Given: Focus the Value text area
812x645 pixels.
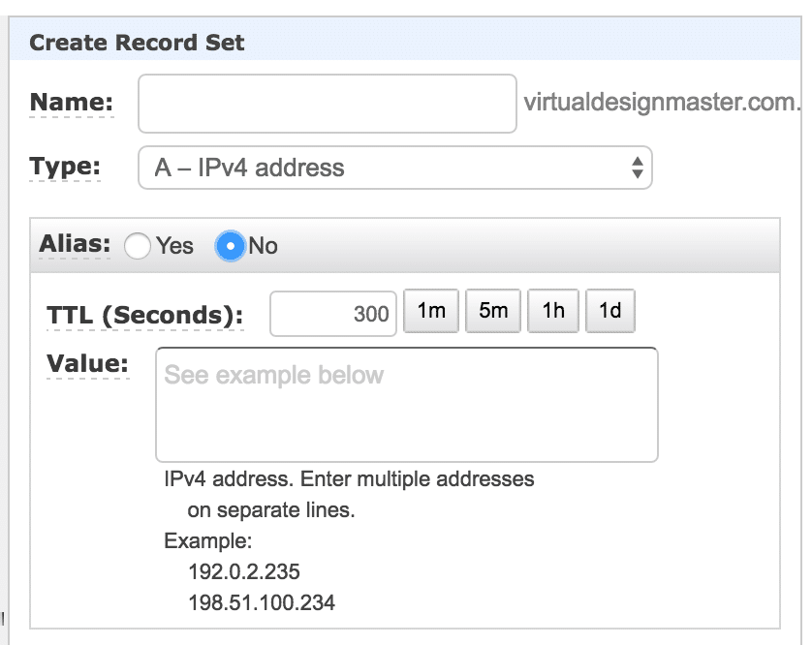Looking at the screenshot, I should pos(406,404).
